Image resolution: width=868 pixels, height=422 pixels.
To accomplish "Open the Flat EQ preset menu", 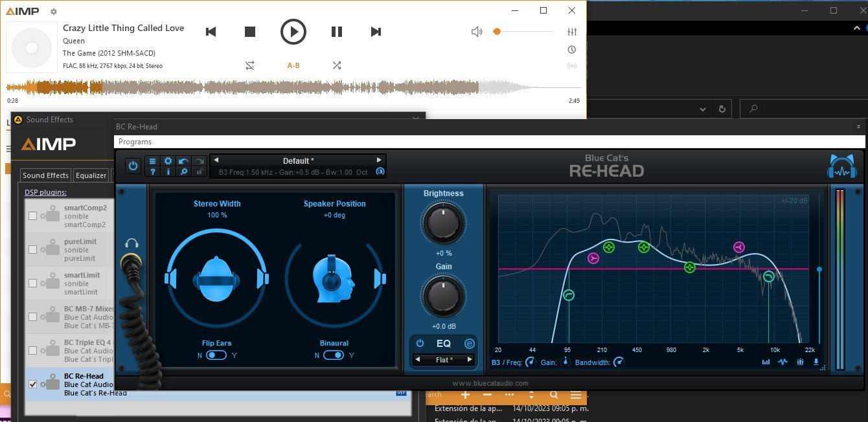I will (x=444, y=359).
